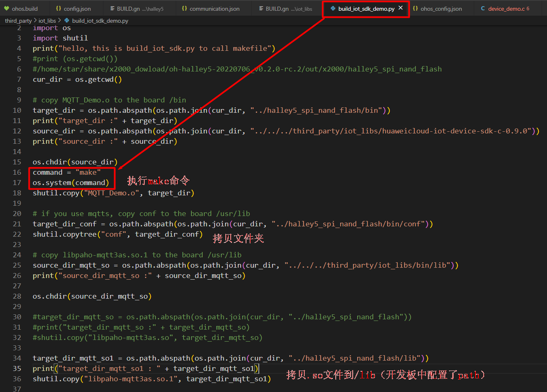Screen dimensions: 547x392
Task: Click the shutil.copytree("conf", target_dir_conf) line
Action: click(x=118, y=234)
